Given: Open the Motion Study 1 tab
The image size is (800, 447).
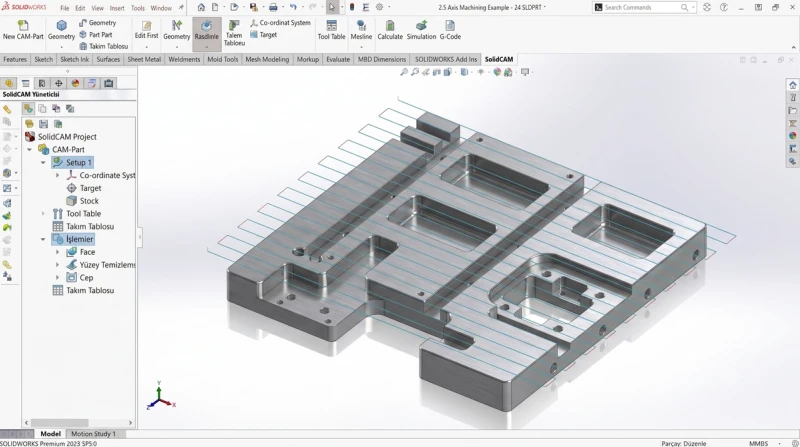Looking at the screenshot, I should [x=93, y=434].
